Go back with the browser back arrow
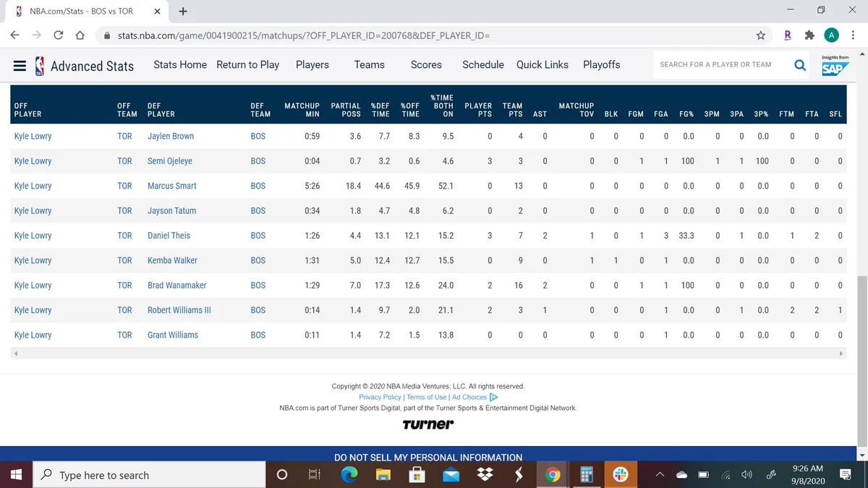Viewport: 868px width, 488px height. pyautogui.click(x=15, y=35)
